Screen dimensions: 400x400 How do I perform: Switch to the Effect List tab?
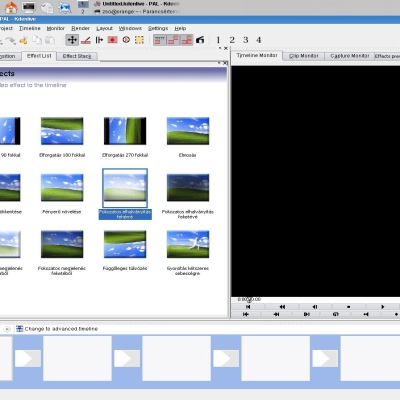(39, 56)
